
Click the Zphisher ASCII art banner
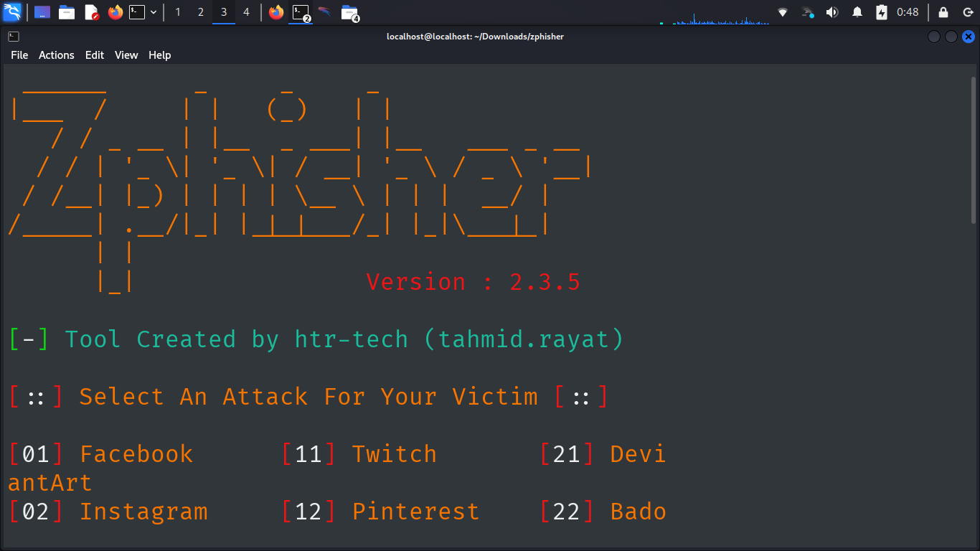301,190
